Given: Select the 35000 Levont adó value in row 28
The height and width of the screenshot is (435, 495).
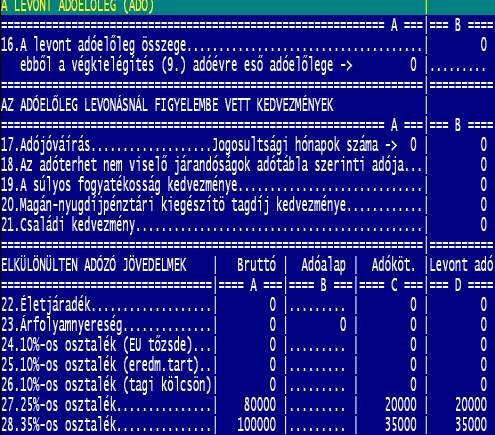Looking at the screenshot, I should pyautogui.click(x=471, y=425).
